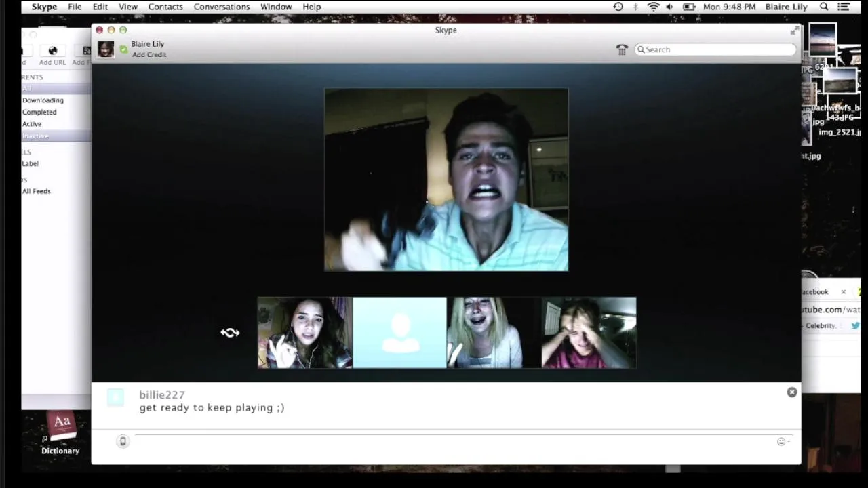Click the switch-view arrows icon beside thumbnails
Screen dimensions: 868x488
click(230, 333)
